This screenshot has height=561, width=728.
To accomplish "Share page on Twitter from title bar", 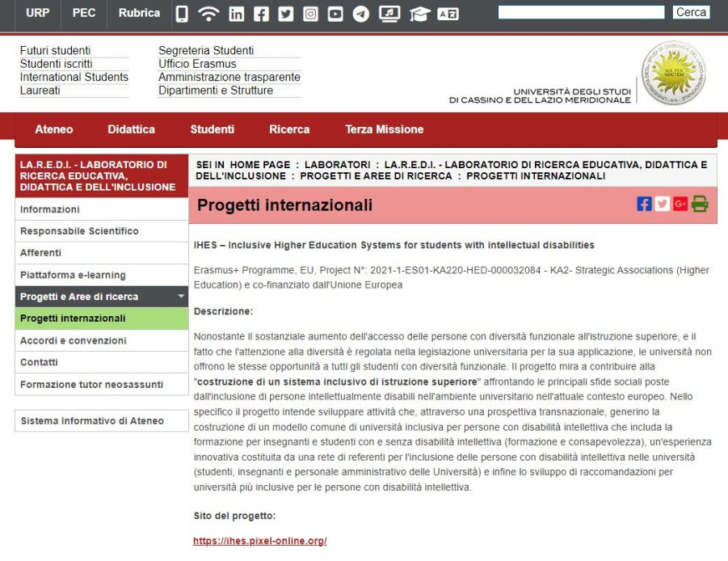I will (x=662, y=204).
